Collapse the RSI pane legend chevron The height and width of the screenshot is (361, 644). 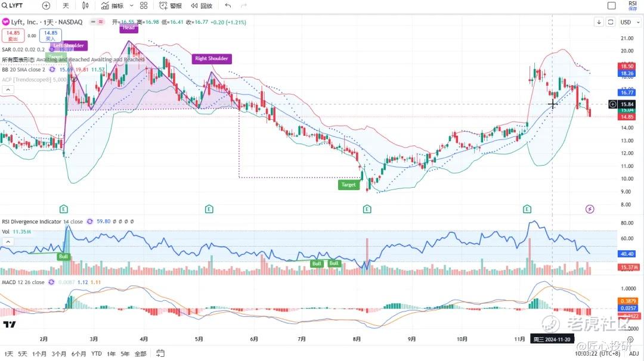(8, 242)
